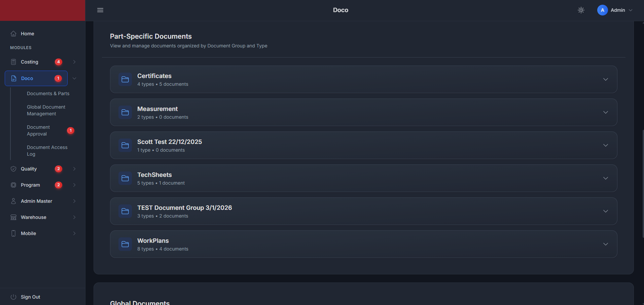Click the Costing module icon

click(13, 62)
